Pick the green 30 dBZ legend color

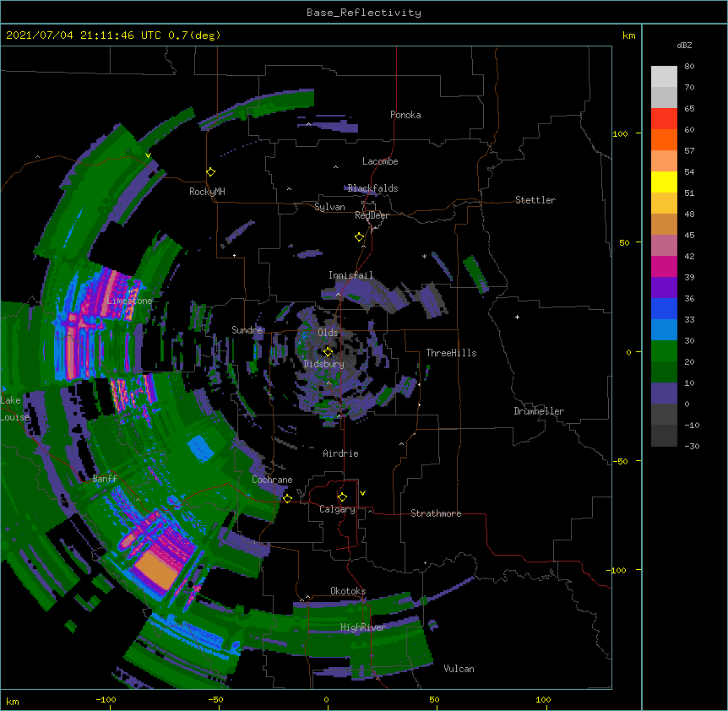(x=664, y=351)
